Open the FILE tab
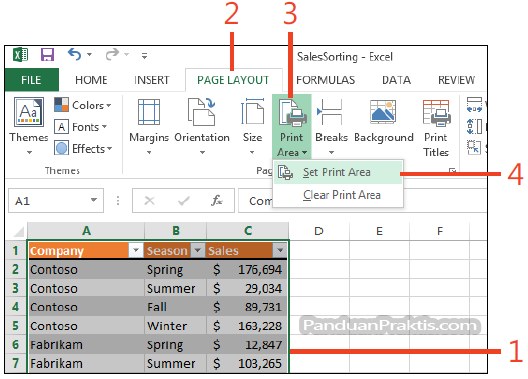This screenshot has width=528, height=379. click(x=31, y=80)
